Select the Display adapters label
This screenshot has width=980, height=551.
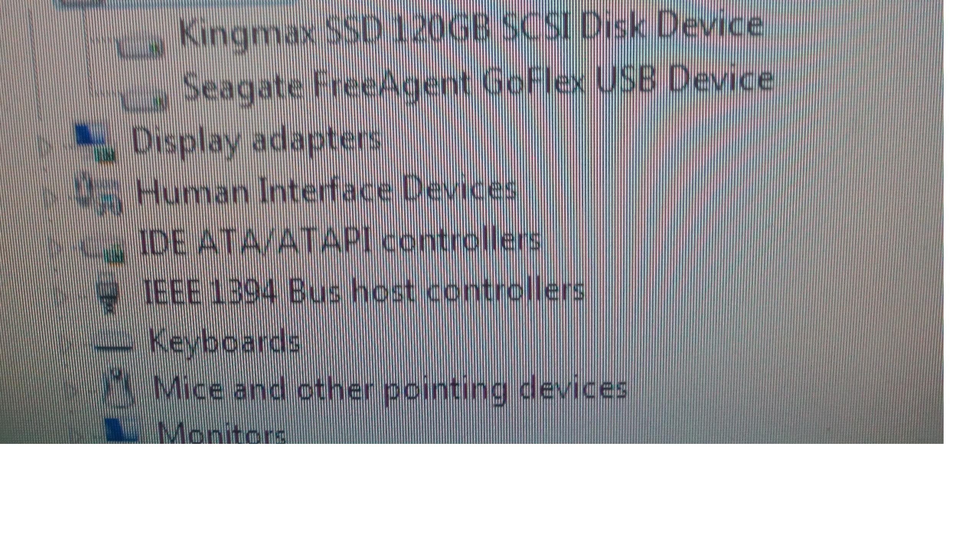coord(256,141)
